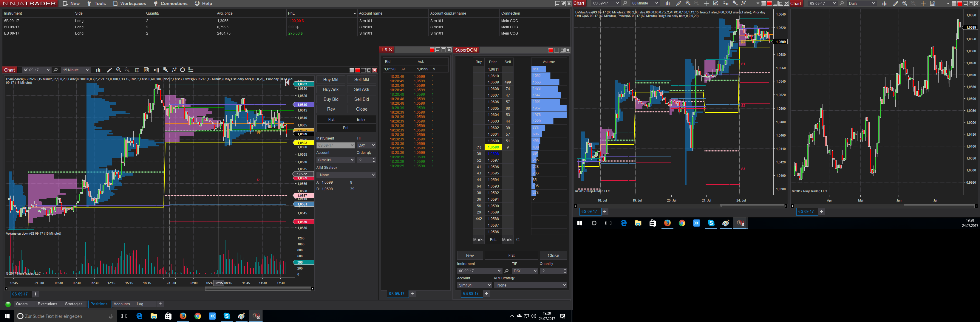Open the Workspaces menu
980x322 pixels.
[129, 3]
